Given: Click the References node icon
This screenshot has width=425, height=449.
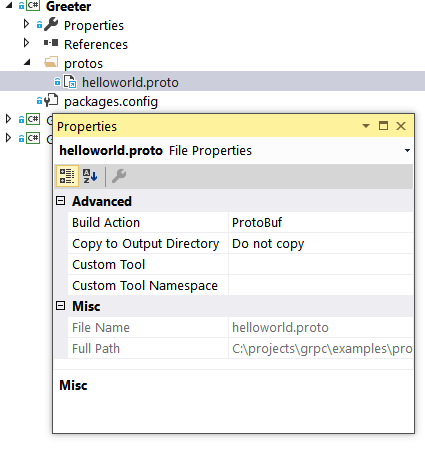Looking at the screenshot, I should click(x=51, y=43).
